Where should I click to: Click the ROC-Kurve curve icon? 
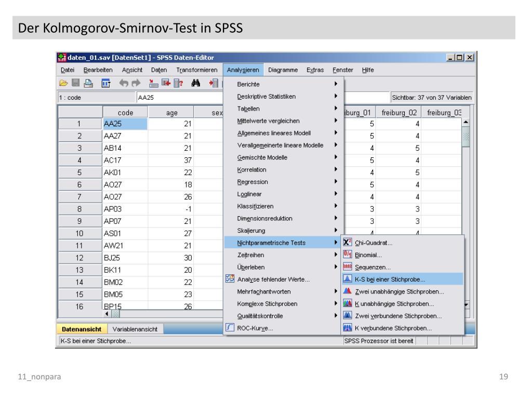pyautogui.click(x=230, y=328)
